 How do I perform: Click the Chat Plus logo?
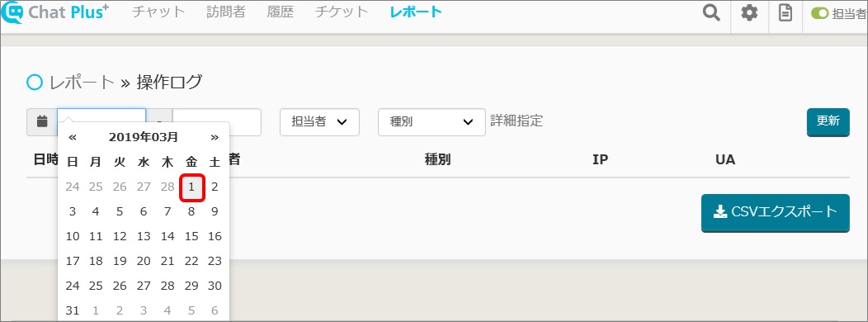(54, 12)
